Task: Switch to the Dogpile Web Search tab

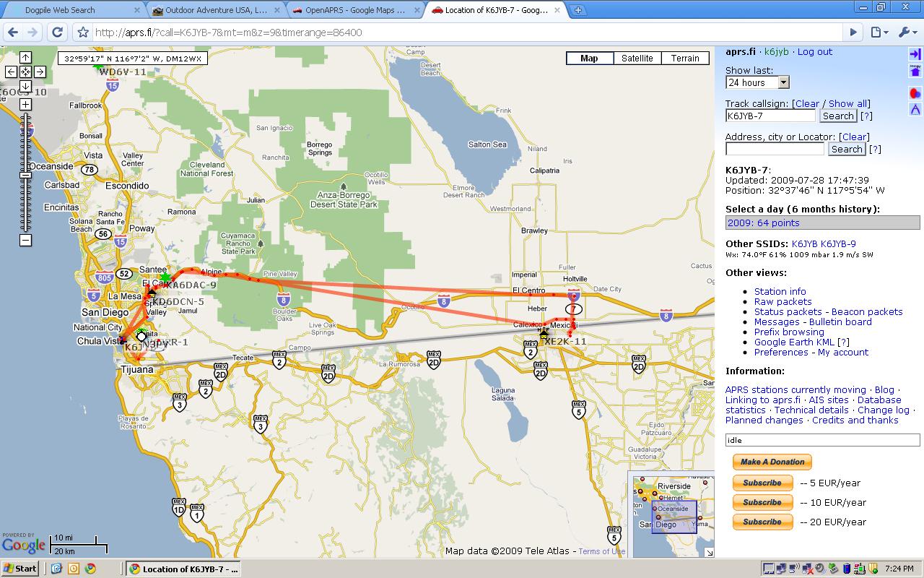Action: point(72,10)
